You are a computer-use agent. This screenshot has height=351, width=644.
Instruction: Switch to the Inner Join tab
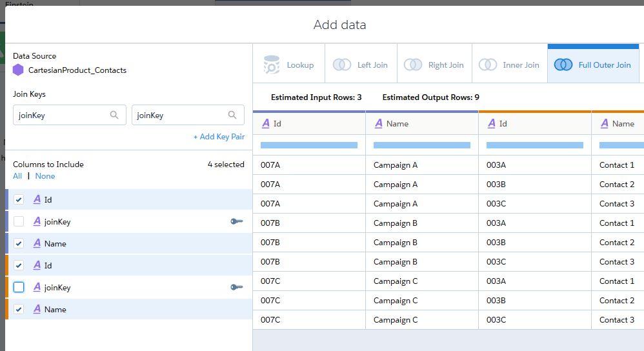click(x=520, y=65)
